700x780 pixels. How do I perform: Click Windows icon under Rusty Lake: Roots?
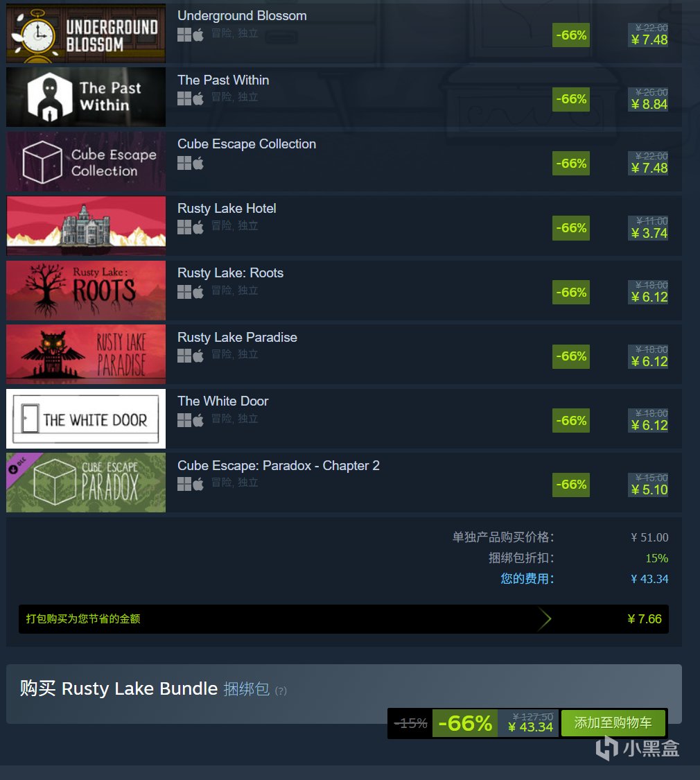click(x=184, y=292)
